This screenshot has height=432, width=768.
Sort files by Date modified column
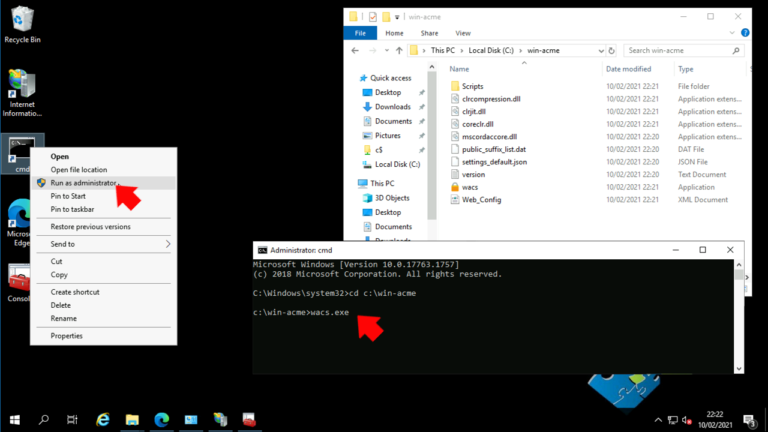click(x=628, y=69)
